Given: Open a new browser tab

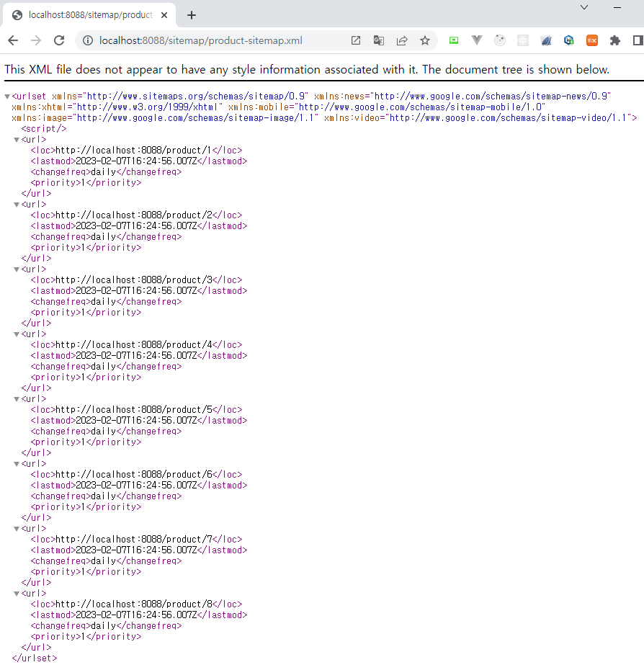Looking at the screenshot, I should pos(192,15).
